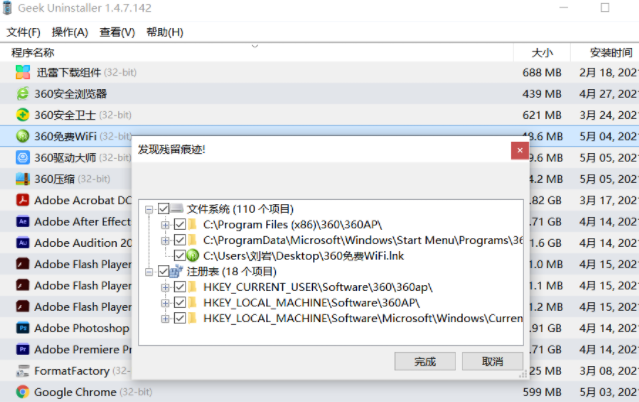Sort the list by 安装时间 column header
The height and width of the screenshot is (402, 639).
pyautogui.click(x=605, y=53)
